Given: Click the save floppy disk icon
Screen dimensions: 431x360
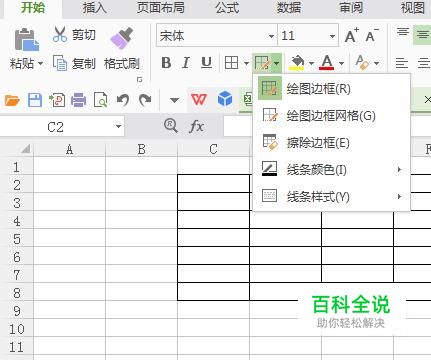Looking at the screenshot, I should tap(35, 100).
